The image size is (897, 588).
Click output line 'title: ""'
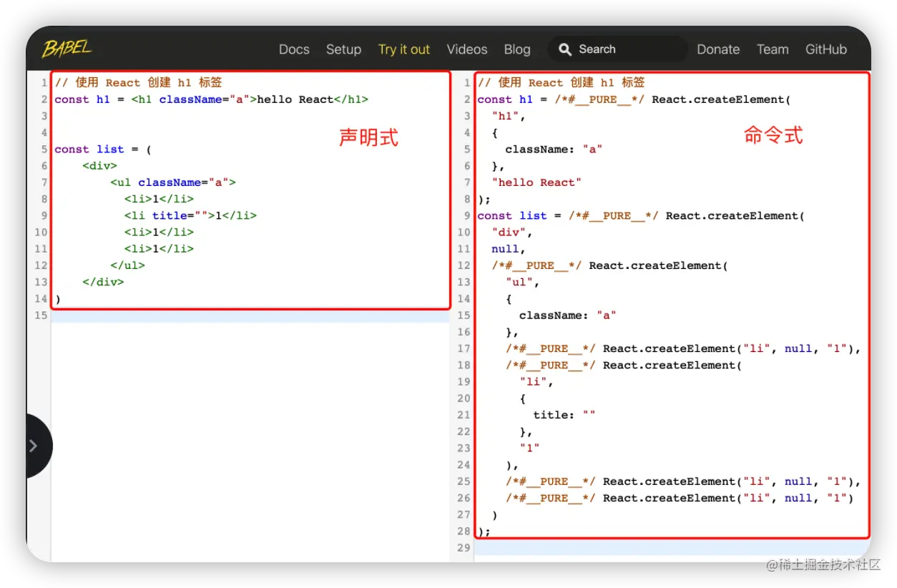click(x=564, y=415)
